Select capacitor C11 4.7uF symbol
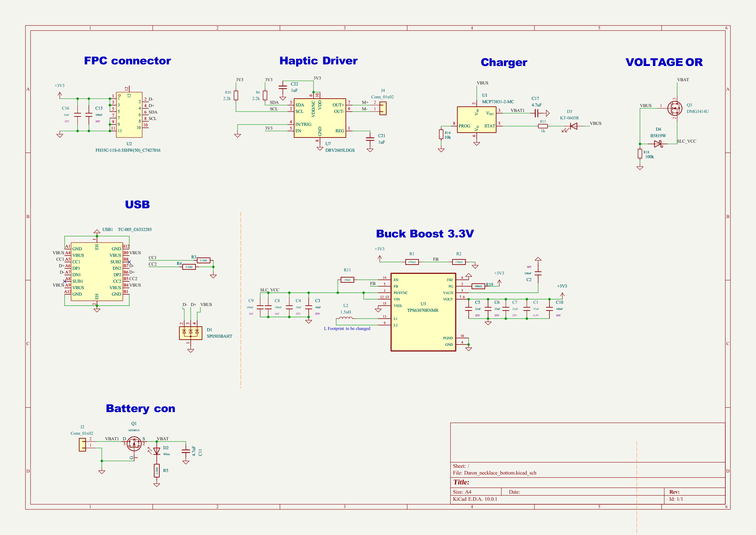This screenshot has height=535, width=756. [186, 451]
